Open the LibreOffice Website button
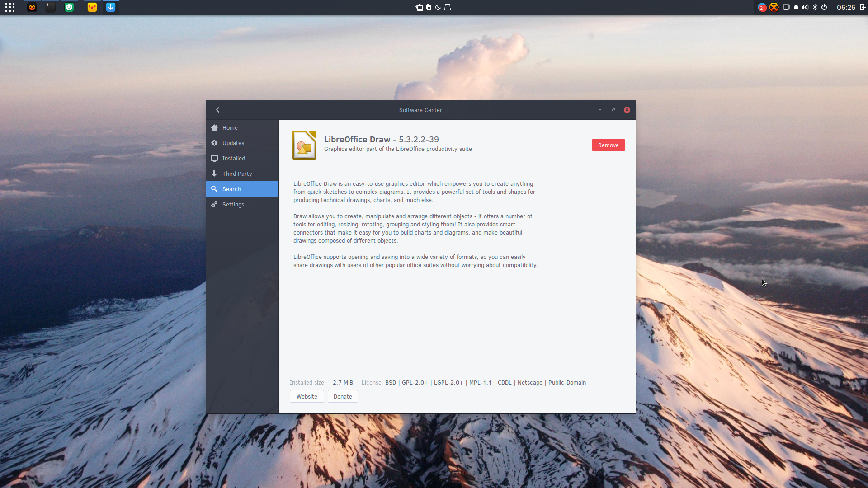This screenshot has width=868, height=488. tap(307, 396)
